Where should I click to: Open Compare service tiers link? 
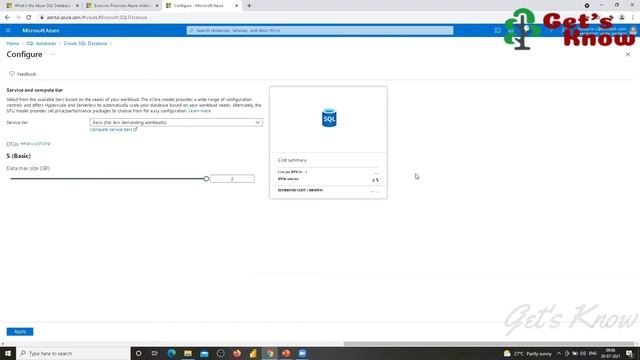113,129
